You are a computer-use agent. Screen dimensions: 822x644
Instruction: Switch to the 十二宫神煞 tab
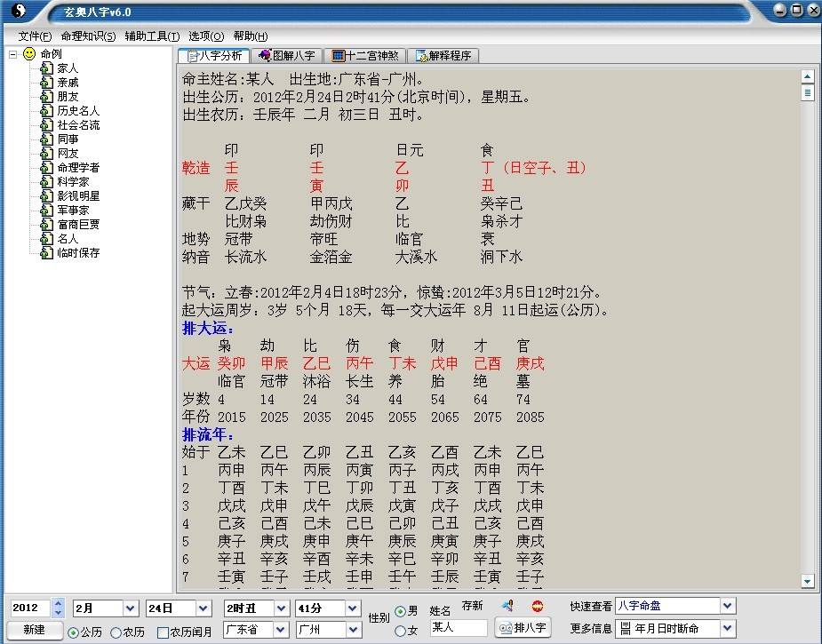(x=365, y=56)
